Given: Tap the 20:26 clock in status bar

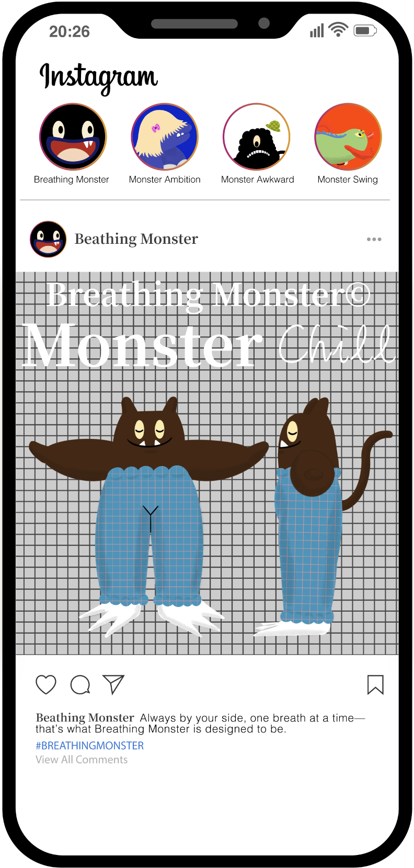Looking at the screenshot, I should (70, 31).
